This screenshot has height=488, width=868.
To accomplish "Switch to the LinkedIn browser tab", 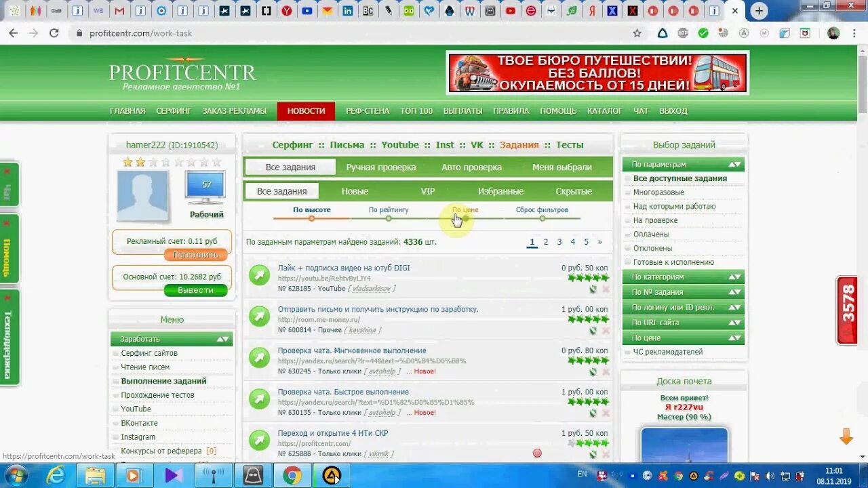I will point(347,11).
